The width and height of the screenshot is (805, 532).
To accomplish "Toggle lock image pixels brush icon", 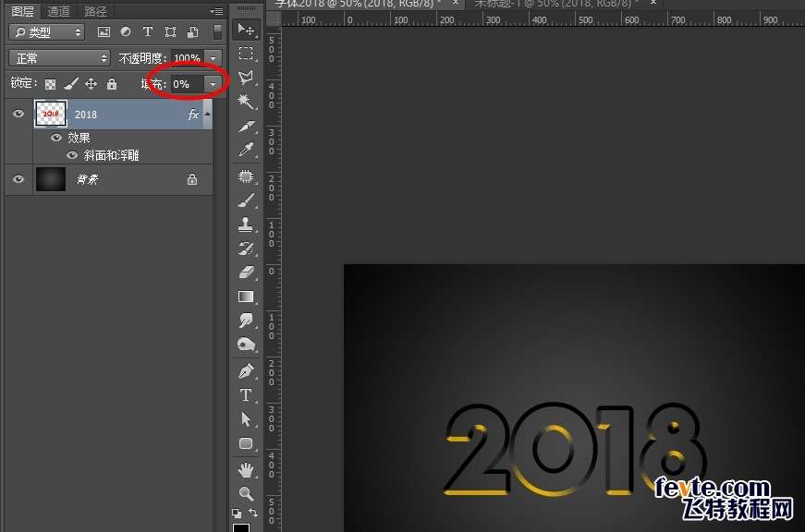I will pyautogui.click(x=71, y=84).
